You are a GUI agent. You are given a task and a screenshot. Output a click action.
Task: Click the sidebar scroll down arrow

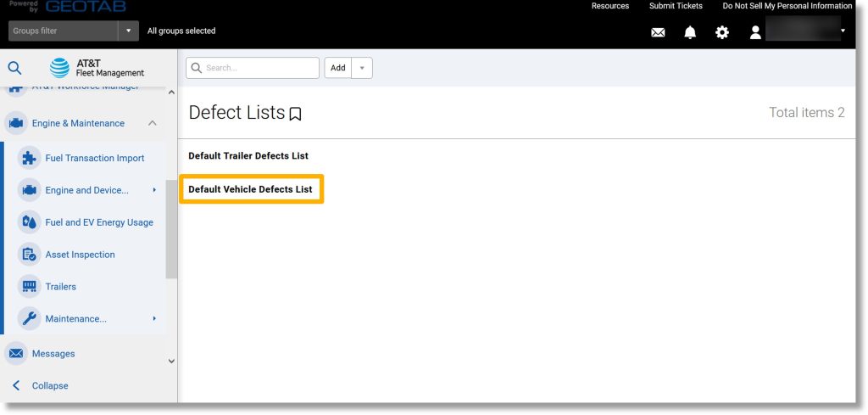point(171,362)
